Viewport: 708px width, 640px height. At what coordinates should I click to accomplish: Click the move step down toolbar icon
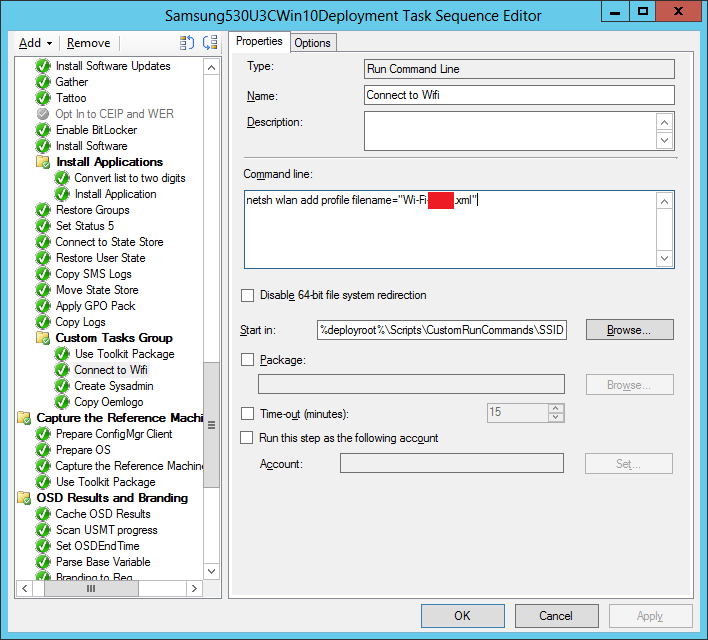(210, 43)
